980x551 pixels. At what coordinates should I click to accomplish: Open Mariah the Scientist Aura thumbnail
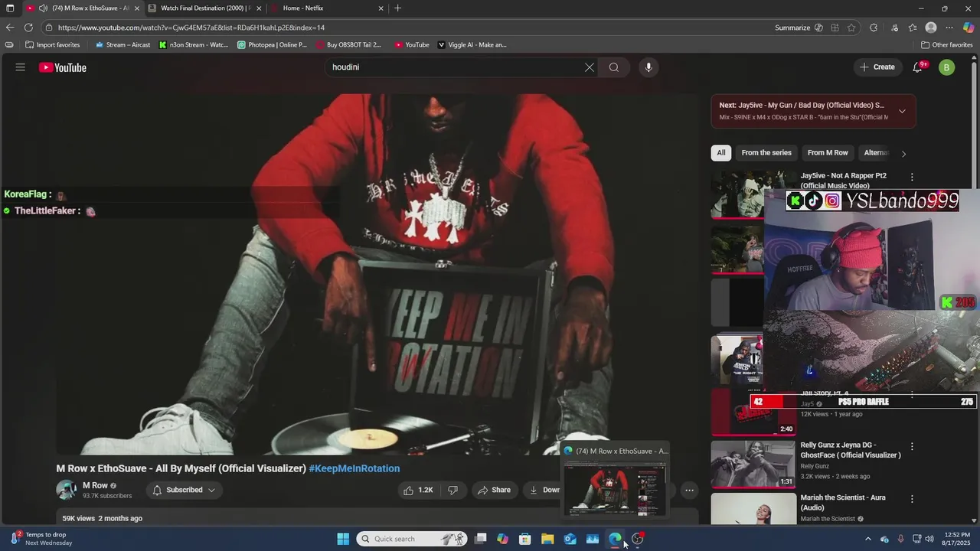pos(753,508)
